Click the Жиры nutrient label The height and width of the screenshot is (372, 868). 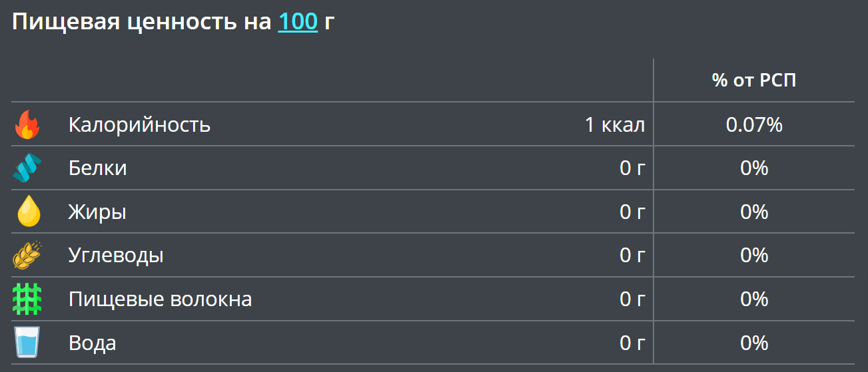[x=97, y=212]
